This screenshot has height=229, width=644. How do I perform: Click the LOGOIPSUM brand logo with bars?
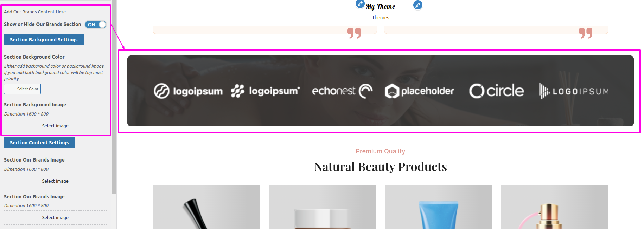point(574,91)
